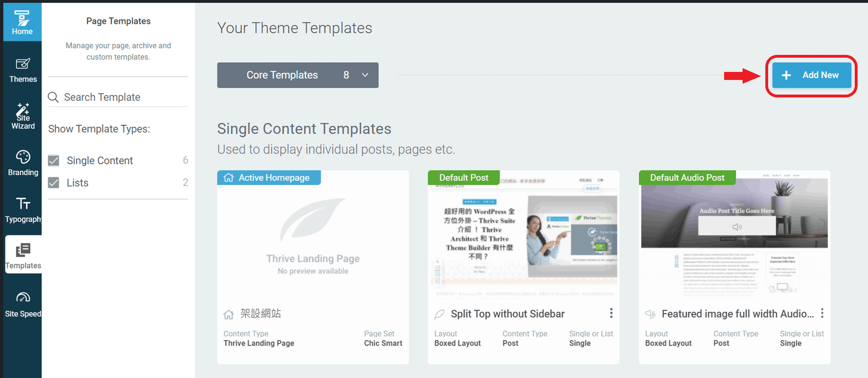Click the search magnifier icon
The height and width of the screenshot is (378, 868).
coord(53,97)
